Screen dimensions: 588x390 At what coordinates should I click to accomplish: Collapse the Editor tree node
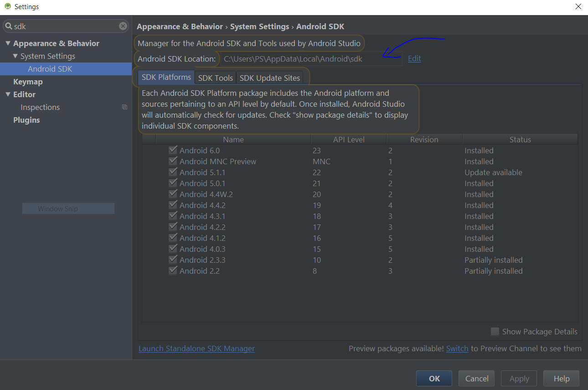(8, 94)
